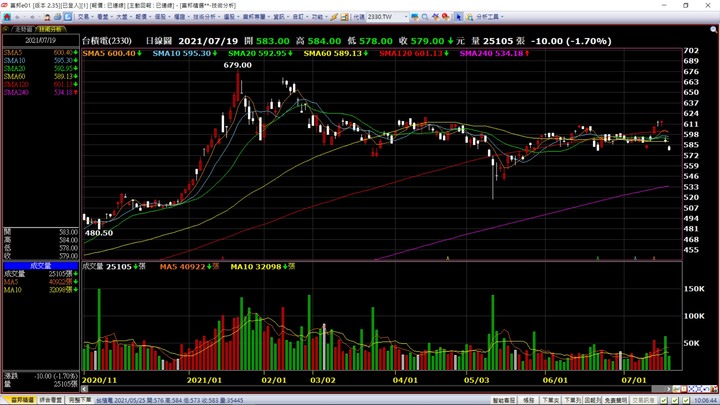Click the third blue icon right of scrollbar
720x405 pixels.
click(x=706, y=389)
